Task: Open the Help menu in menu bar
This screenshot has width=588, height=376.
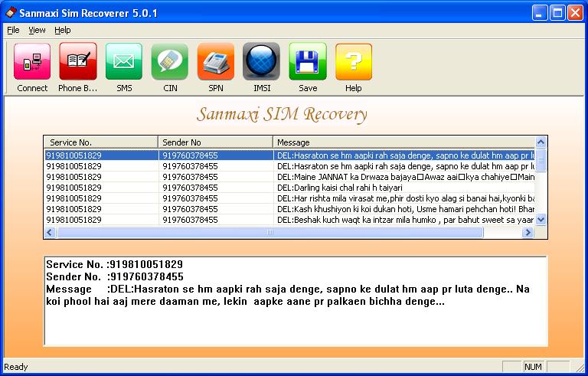Action: point(62,30)
